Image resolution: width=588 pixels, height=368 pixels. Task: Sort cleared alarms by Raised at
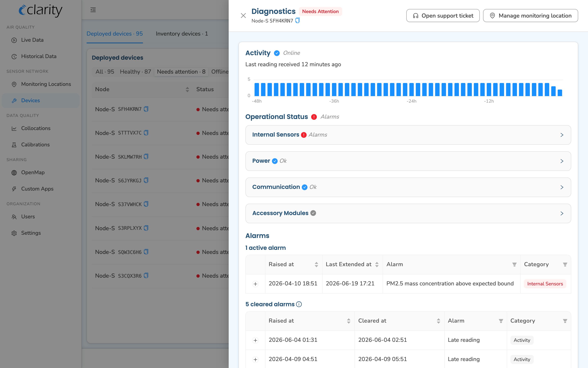pos(349,321)
